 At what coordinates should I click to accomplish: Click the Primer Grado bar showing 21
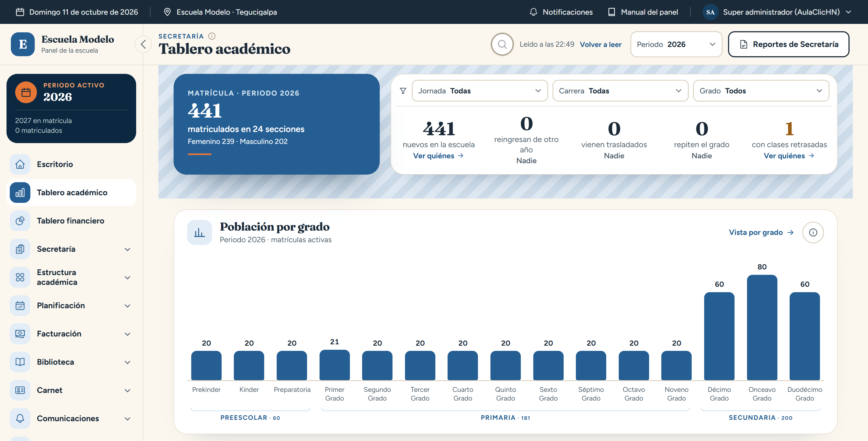pos(334,365)
